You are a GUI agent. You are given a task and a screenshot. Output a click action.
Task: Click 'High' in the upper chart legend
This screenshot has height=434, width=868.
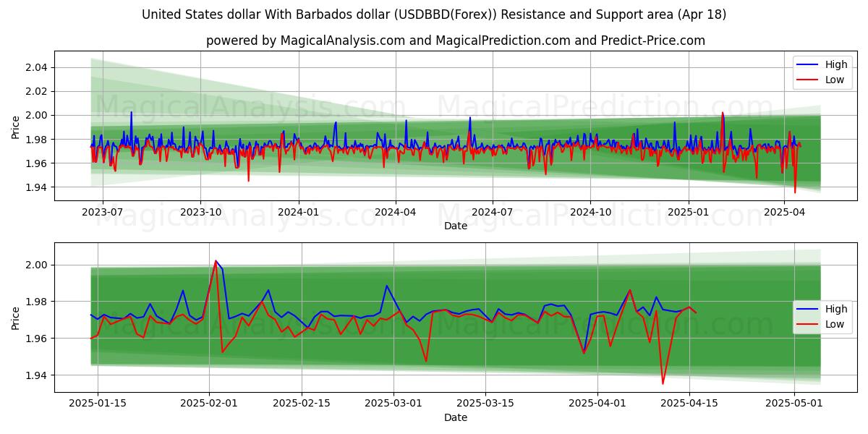[x=836, y=64]
